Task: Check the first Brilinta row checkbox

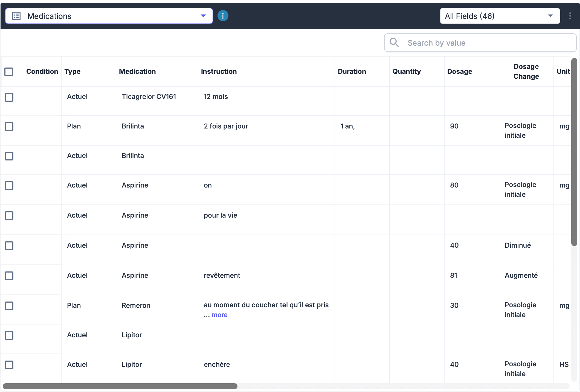Action: point(9,126)
